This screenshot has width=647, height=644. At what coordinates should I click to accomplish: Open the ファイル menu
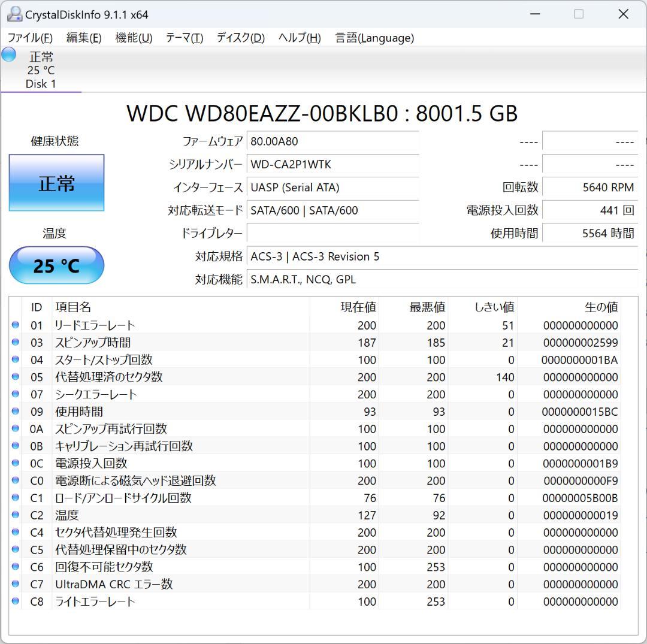click(x=29, y=37)
